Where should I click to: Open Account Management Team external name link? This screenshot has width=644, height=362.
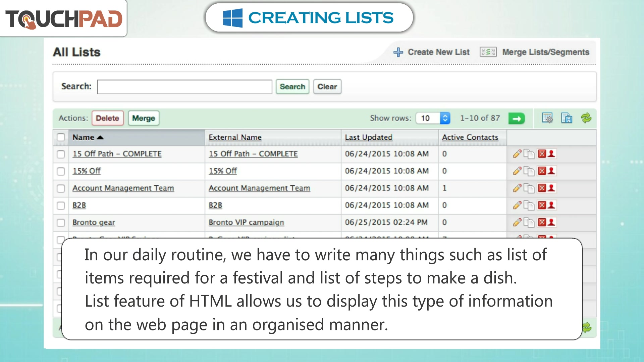point(259,188)
